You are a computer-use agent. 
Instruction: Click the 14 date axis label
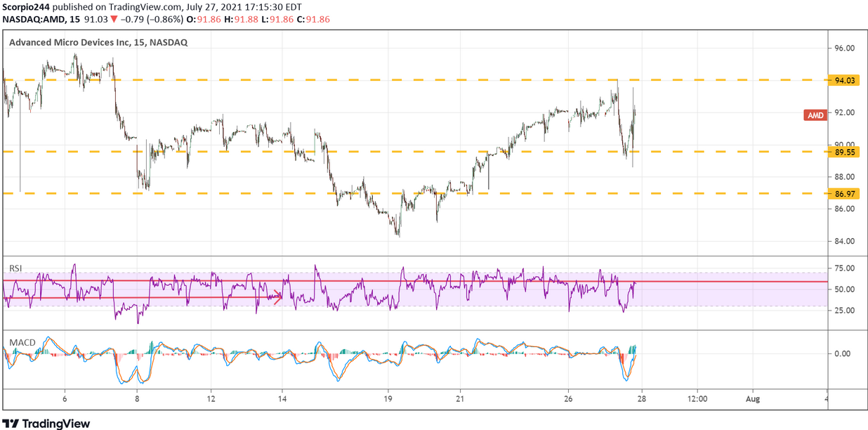(x=282, y=398)
